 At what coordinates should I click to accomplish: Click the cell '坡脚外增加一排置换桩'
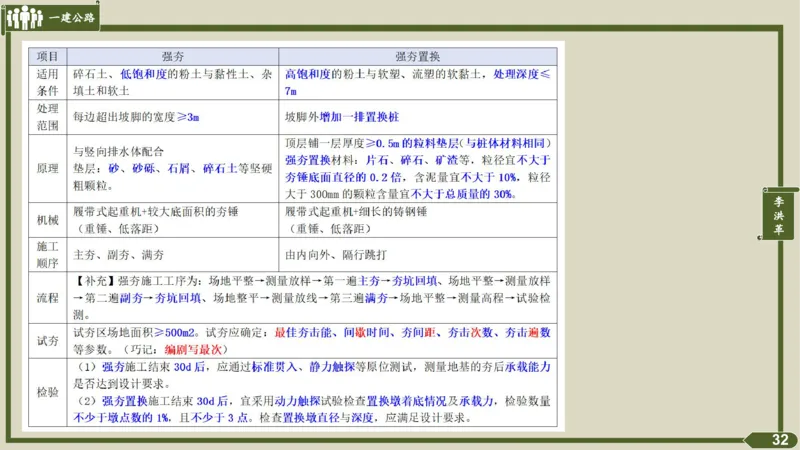(417, 117)
